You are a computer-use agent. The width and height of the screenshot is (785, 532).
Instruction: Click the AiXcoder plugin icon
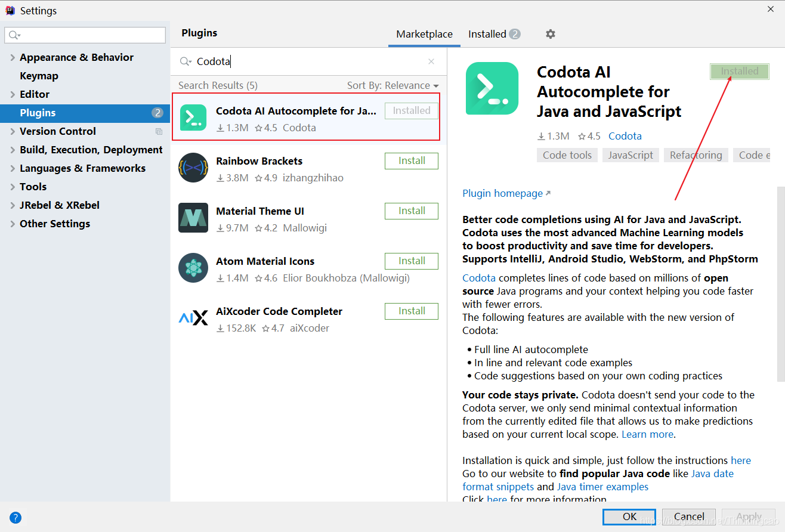click(193, 318)
